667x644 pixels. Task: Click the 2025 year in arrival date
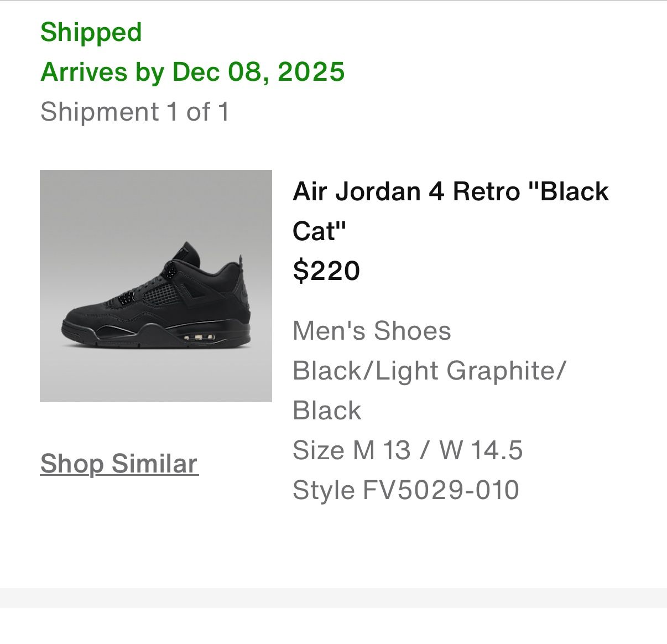pyautogui.click(x=312, y=71)
